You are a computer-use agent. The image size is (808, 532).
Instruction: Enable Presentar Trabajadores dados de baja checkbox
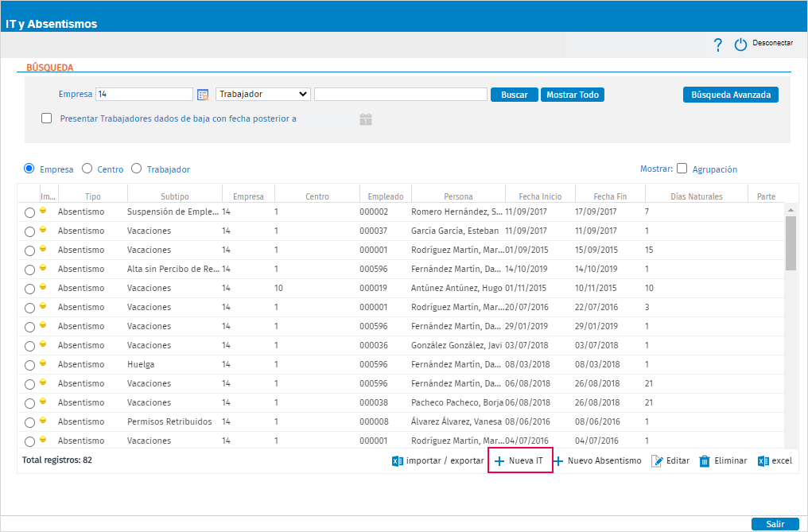click(46, 118)
